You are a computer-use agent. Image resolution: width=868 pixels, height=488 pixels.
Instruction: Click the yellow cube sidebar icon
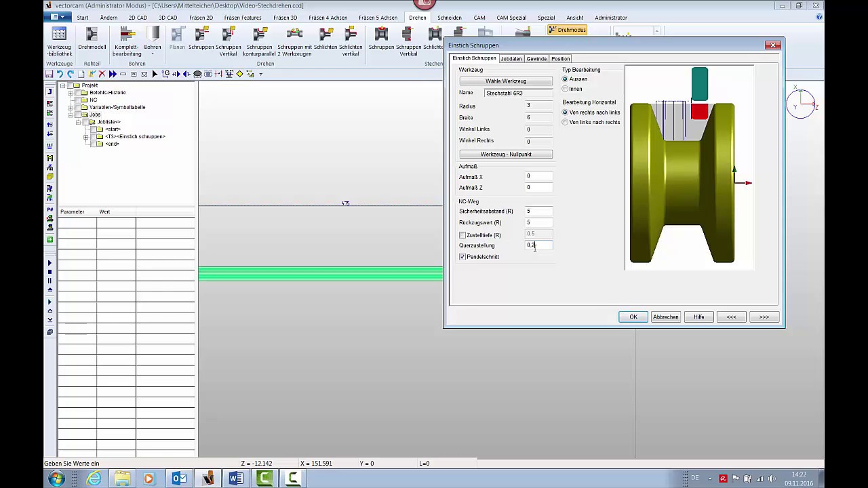50,176
